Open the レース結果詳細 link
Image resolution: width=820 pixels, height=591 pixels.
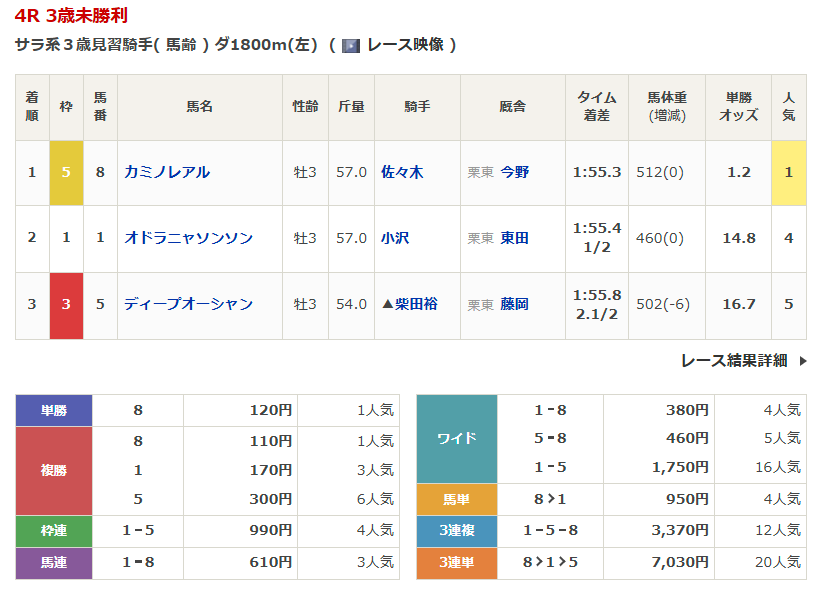[734, 361]
